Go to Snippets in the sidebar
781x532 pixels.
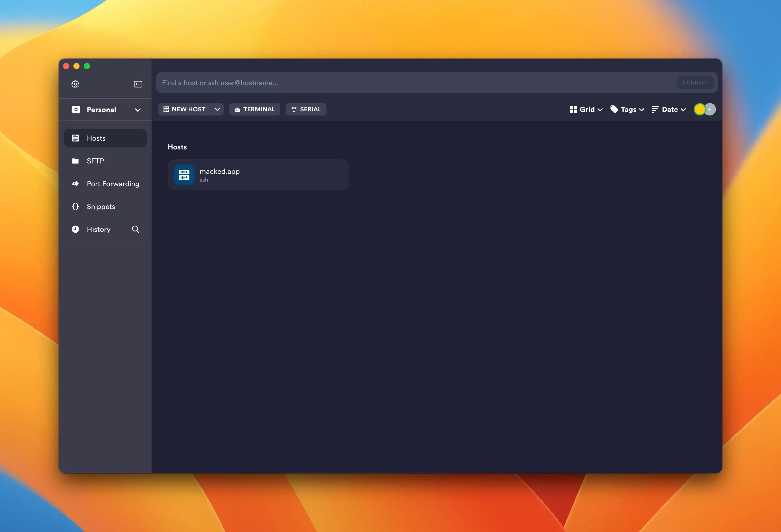101,206
